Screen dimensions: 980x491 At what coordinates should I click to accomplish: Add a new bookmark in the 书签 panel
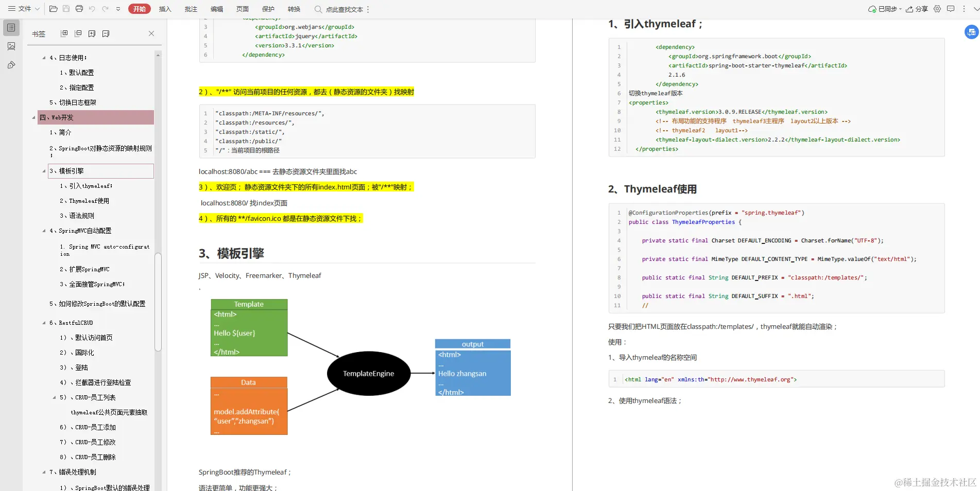[92, 33]
